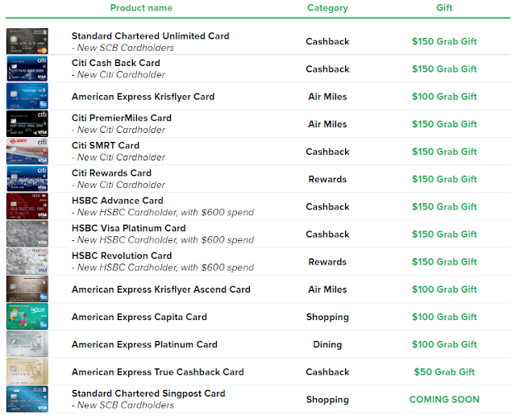Click Air Miles category for Krisflyer Ascend
Screen dimensions: 516x420
(x=327, y=289)
